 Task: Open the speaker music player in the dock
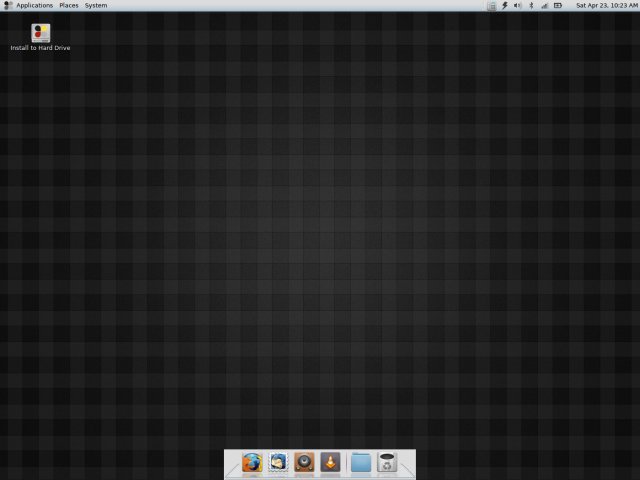coord(304,462)
